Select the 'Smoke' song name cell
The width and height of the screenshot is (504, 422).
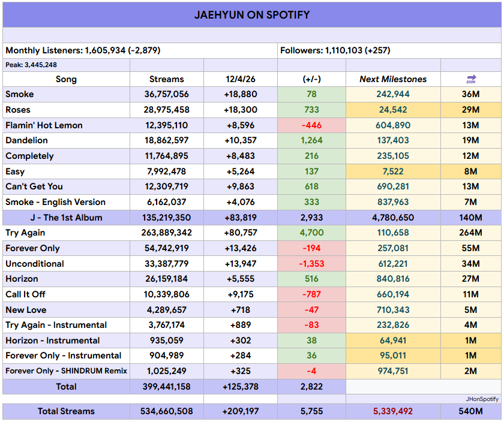[66, 95]
